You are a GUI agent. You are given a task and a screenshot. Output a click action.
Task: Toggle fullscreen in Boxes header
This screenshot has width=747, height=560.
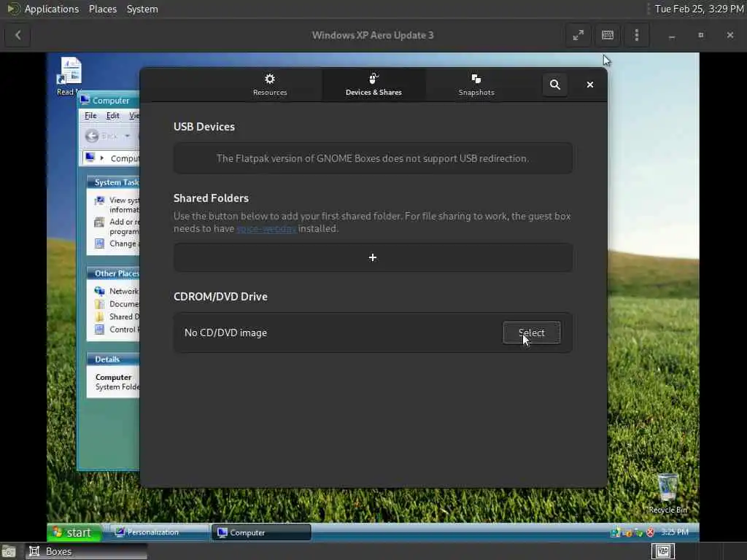click(x=578, y=35)
